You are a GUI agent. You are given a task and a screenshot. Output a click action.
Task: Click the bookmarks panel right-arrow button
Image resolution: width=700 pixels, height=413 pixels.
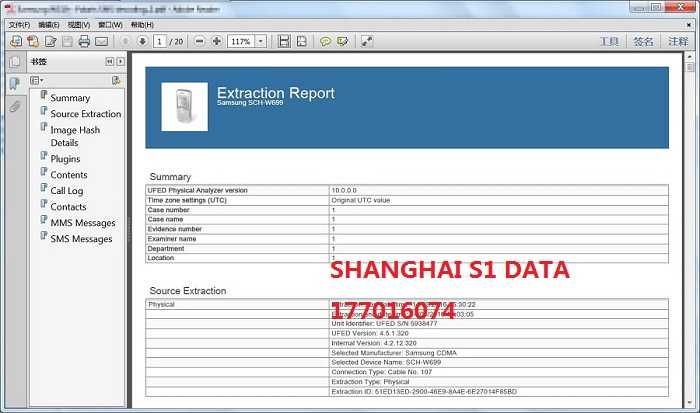pyautogui.click(x=121, y=62)
